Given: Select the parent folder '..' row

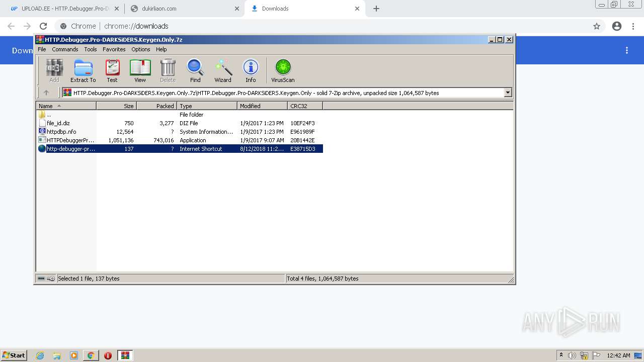Looking at the screenshot, I should coord(180,115).
